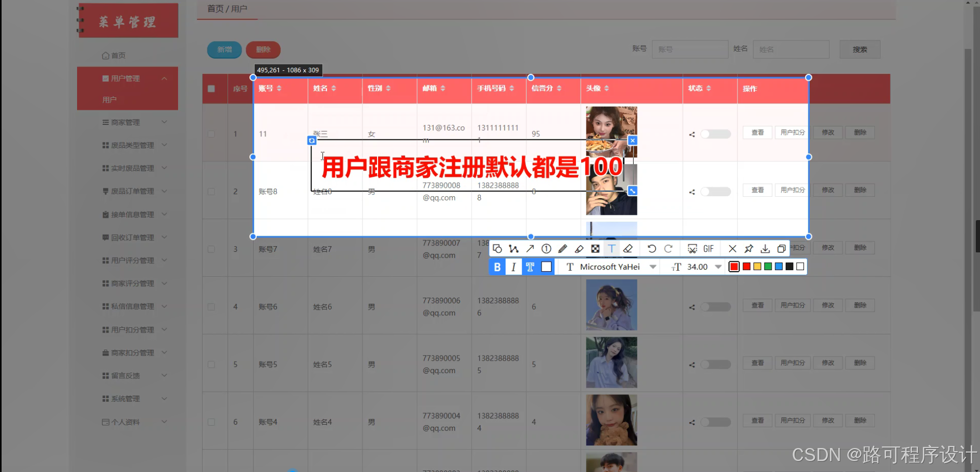
Task: Select the polyline drawing tool
Action: (513, 249)
